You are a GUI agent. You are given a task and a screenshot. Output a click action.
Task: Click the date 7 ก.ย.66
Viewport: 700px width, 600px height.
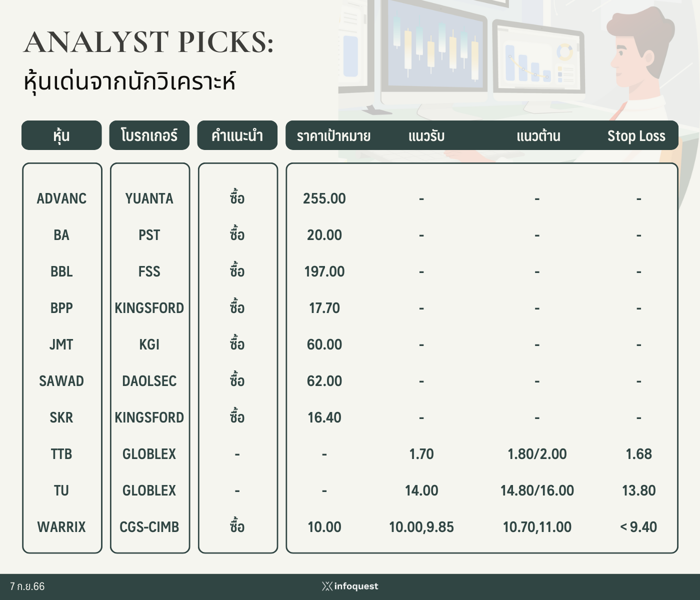(27, 586)
